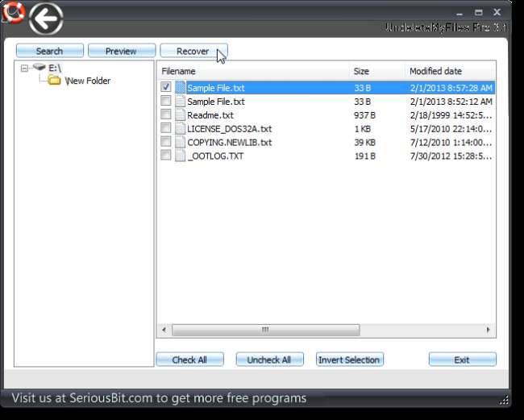Image resolution: width=524 pixels, height=420 pixels.
Task: Select the New Folder folder icon
Action: pyautogui.click(x=54, y=81)
